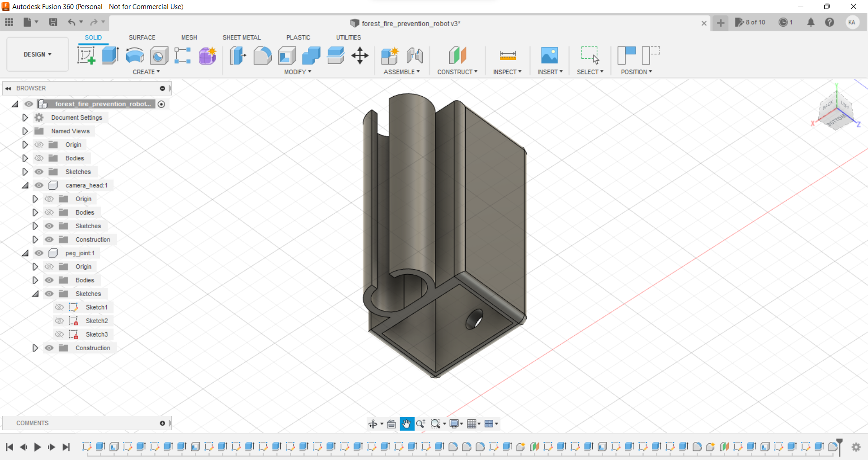Screen dimensions: 868x460
Task: Save the document with the floppy icon
Action: [x=53, y=22]
